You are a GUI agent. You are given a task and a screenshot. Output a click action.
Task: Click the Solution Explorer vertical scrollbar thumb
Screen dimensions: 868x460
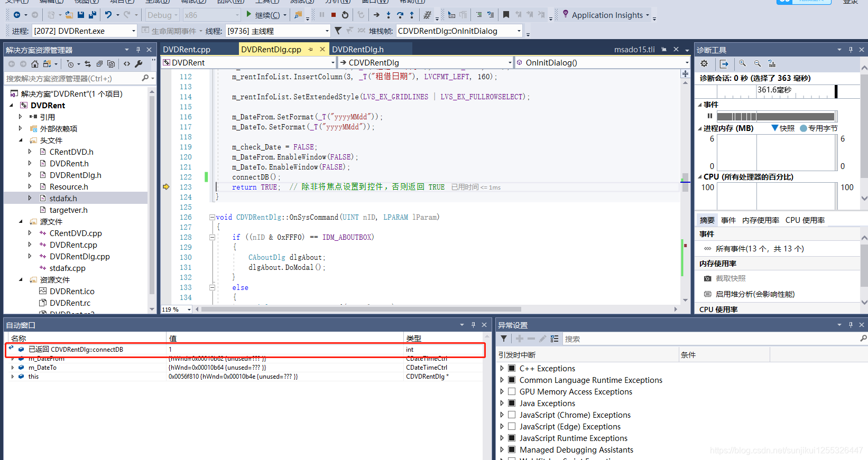[x=152, y=195]
